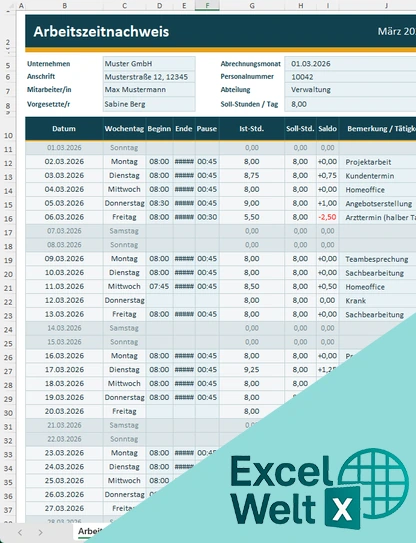Image resolution: width=416 pixels, height=543 pixels.
Task: Click Ist-Std. value '9,25' on 17.03.2026
Action: 251,370
